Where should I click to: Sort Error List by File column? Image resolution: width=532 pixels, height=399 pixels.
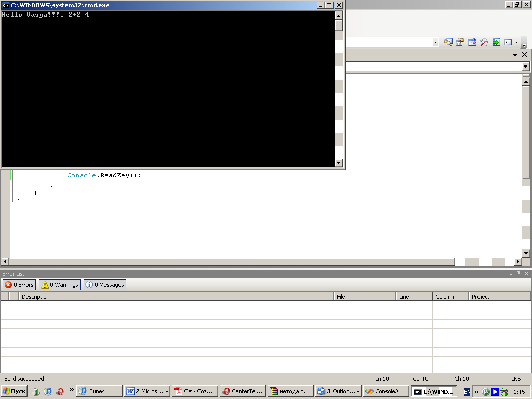[x=365, y=297]
